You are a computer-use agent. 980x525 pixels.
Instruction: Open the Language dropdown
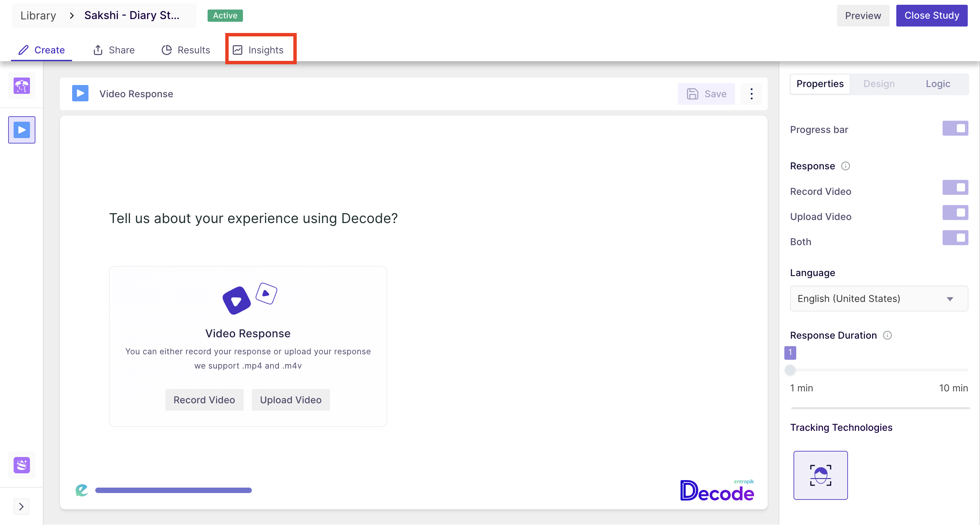[879, 299]
